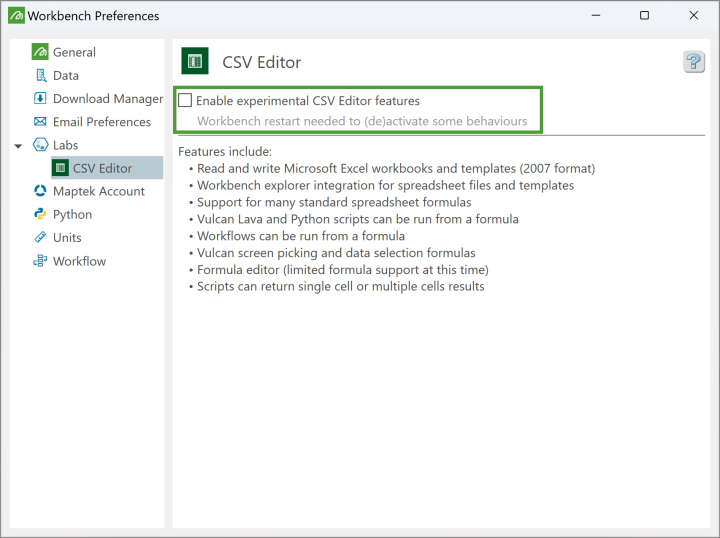720x538 pixels.
Task: Enable experimental CSV Editor features checkbox
Action: point(185,101)
